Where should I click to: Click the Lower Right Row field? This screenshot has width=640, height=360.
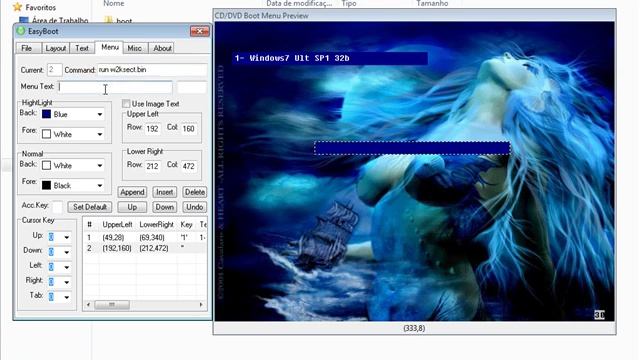[x=153, y=166]
